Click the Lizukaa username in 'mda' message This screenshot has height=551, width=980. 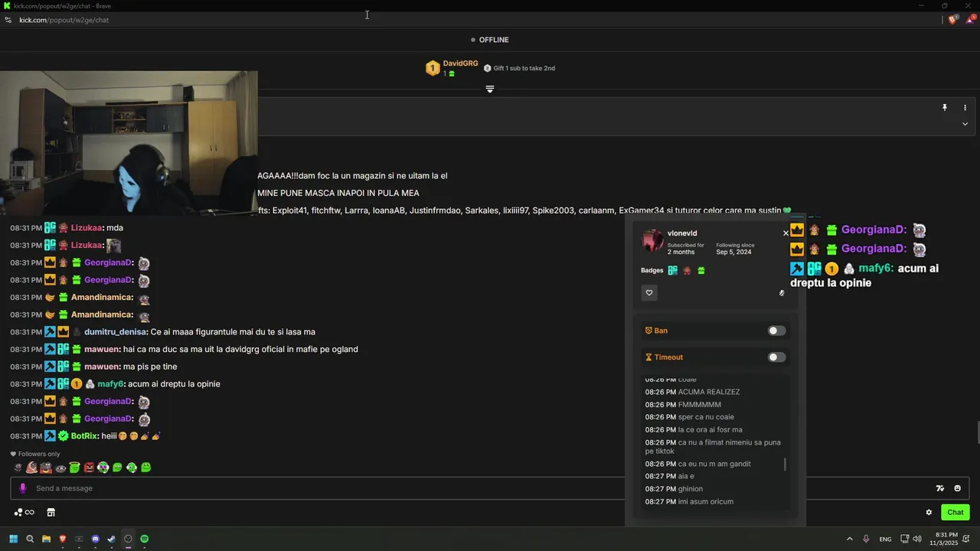[87, 228]
